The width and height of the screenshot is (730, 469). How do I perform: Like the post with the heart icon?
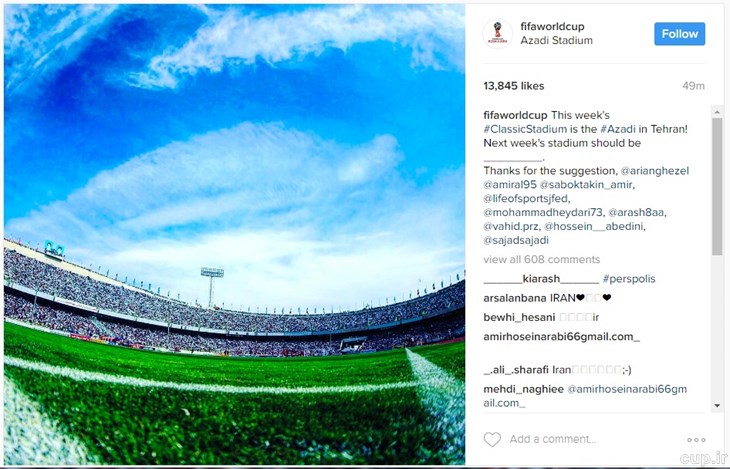tap(492, 439)
